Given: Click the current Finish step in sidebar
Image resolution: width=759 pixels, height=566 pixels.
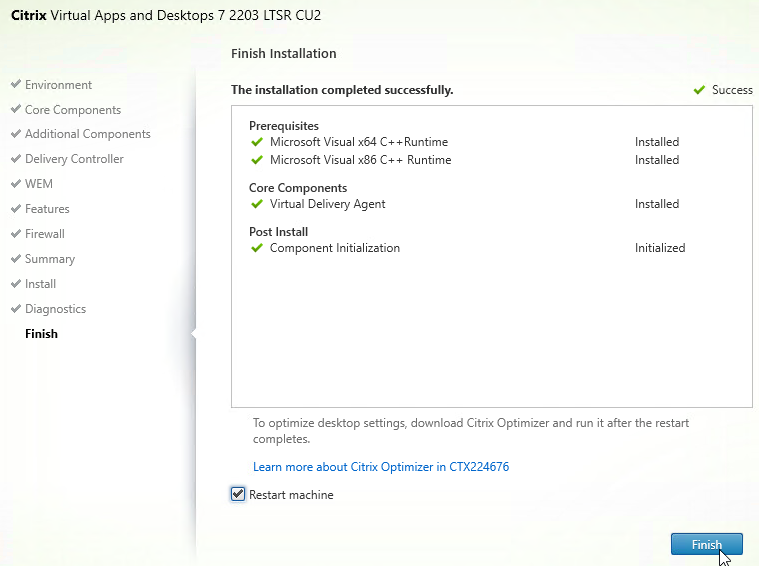Looking at the screenshot, I should (x=41, y=334).
